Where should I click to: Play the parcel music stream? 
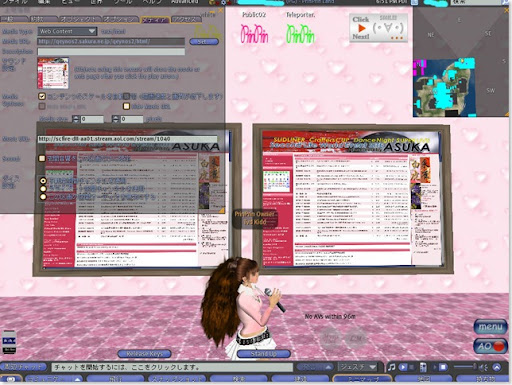click(403, 367)
